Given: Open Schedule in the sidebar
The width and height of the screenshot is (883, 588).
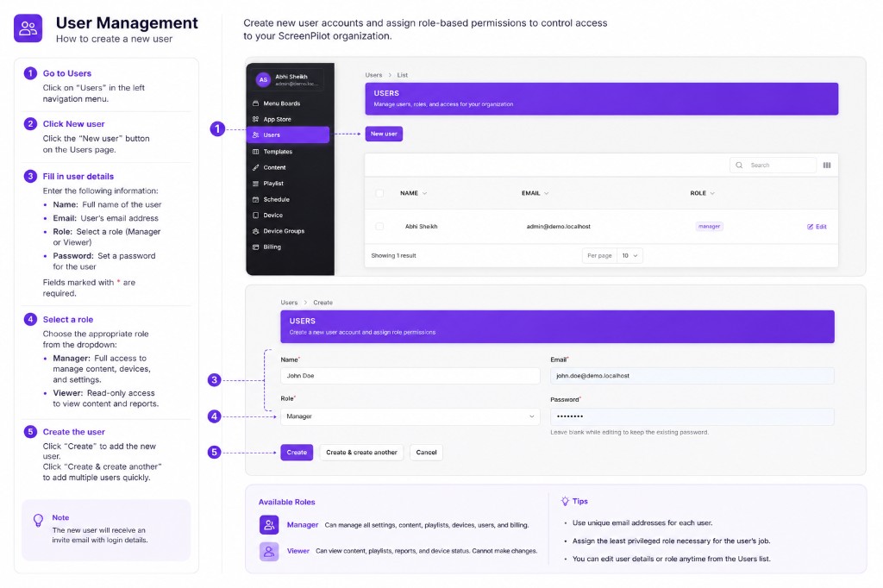Looking at the screenshot, I should [288, 199].
